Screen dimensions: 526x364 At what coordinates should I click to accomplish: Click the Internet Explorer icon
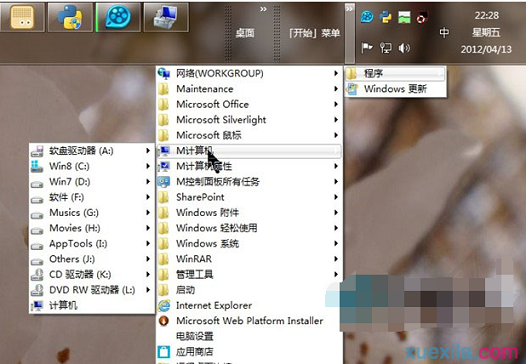pyautogui.click(x=164, y=306)
